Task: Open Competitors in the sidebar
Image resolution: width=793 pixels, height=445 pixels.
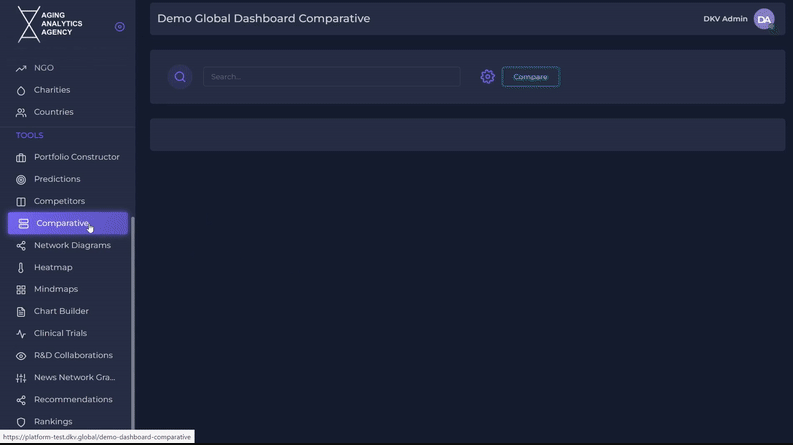Action: point(59,201)
